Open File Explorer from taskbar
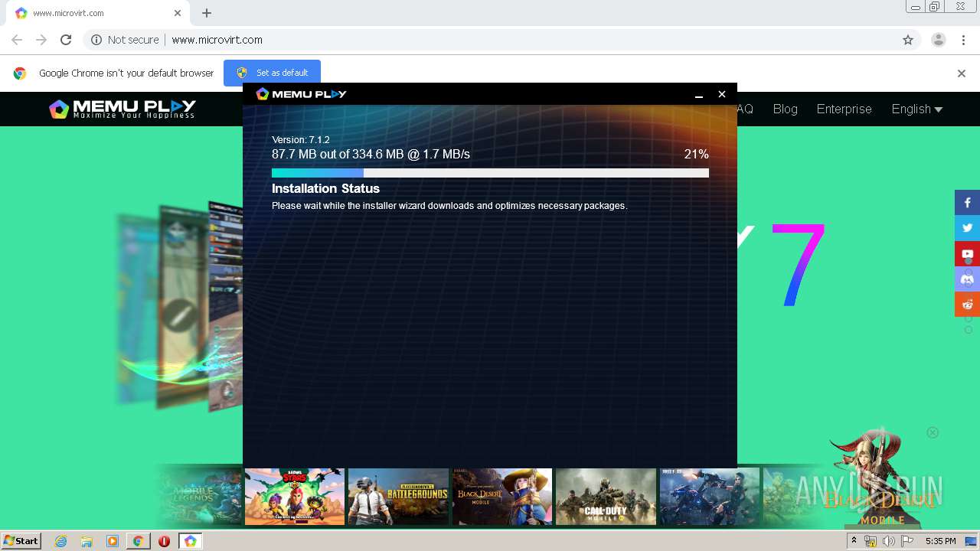Viewport: 980px width, 551px height. [x=87, y=541]
